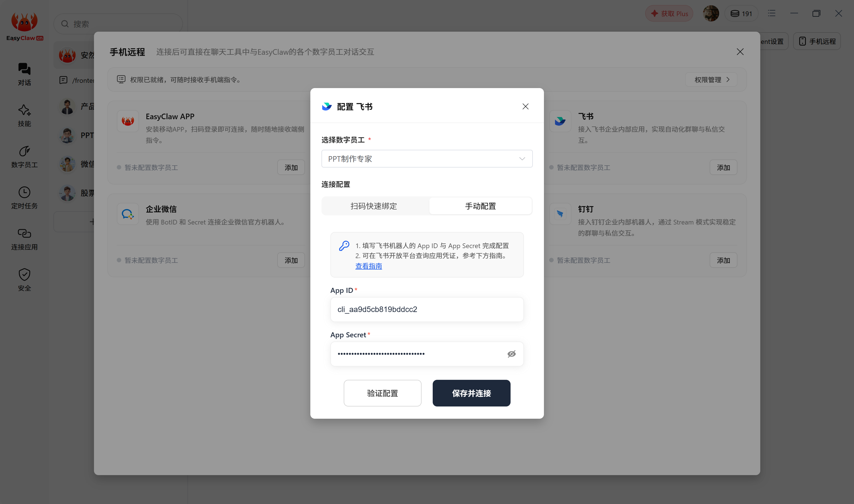
Task: Click the EasyClaw APP card icon
Action: [x=128, y=121]
